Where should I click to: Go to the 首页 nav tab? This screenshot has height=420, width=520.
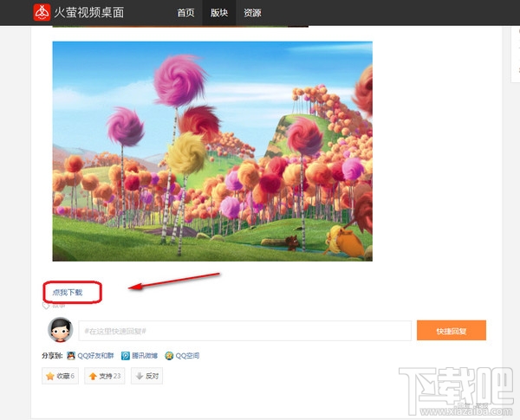click(x=185, y=13)
